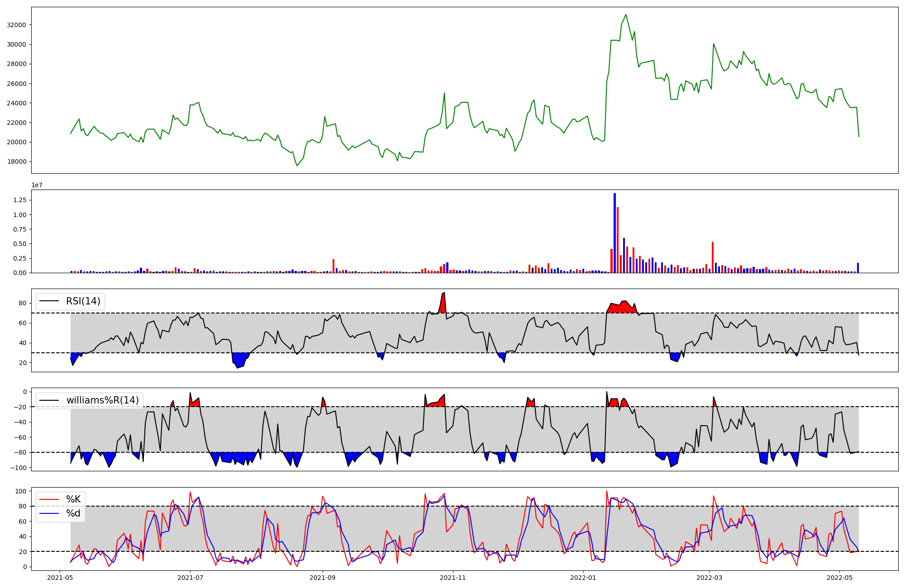Click the 32000 price axis tick label

click(x=17, y=25)
